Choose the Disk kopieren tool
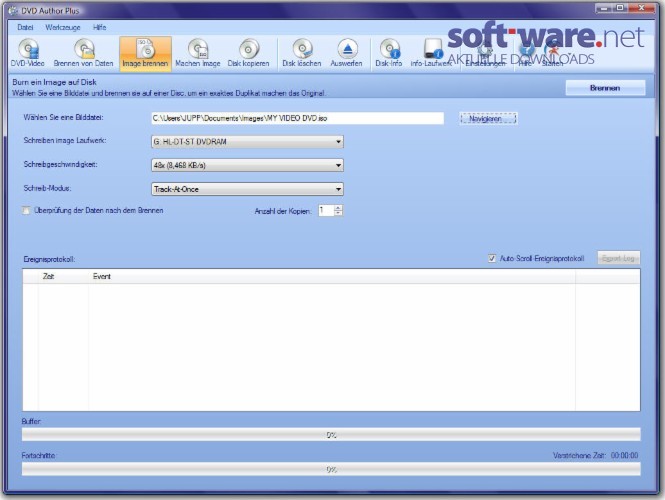Image resolution: width=665 pixels, height=500 pixels. click(x=249, y=53)
